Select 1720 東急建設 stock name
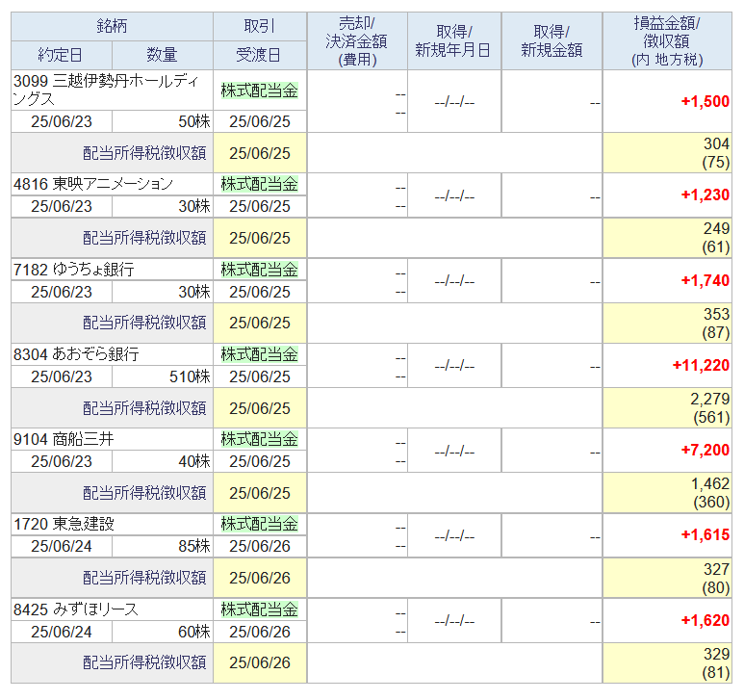 (64, 525)
